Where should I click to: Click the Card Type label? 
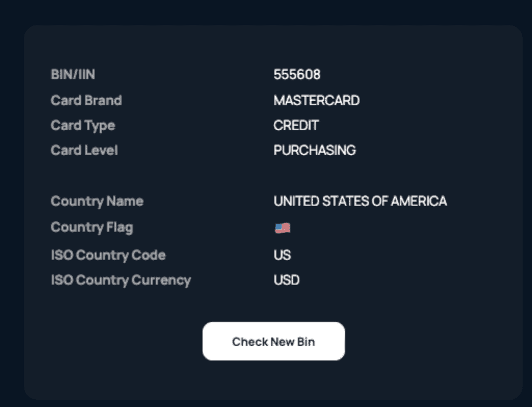point(83,126)
